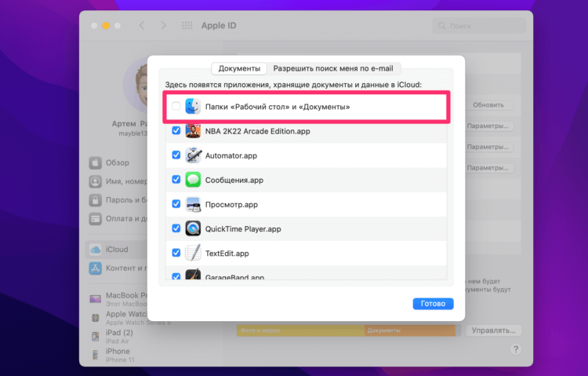Uncheck QuickTime Player.app checkbox
The height and width of the screenshot is (376, 588).
point(176,228)
